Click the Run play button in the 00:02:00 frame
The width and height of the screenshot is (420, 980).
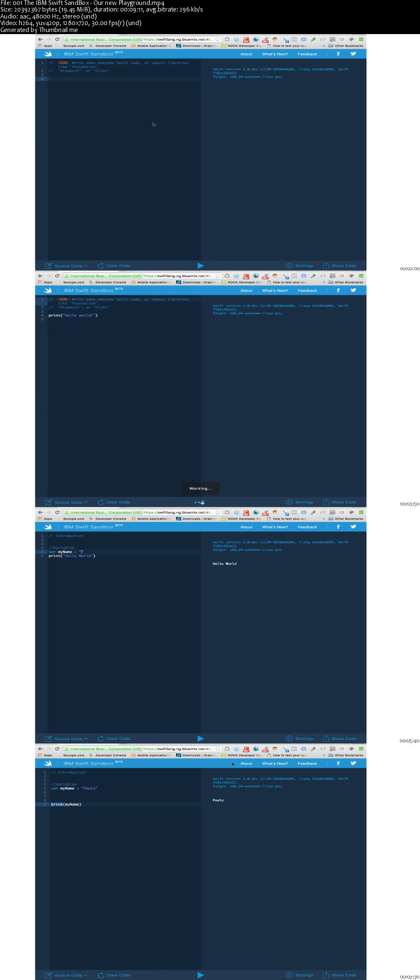201,266
